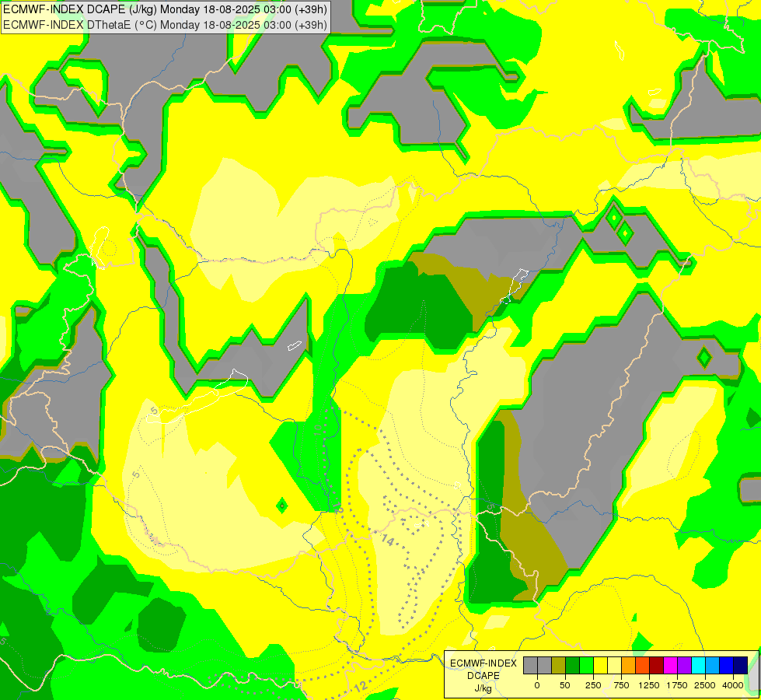Click the legend value 1250
This screenshot has width=761, height=700.
point(649,685)
